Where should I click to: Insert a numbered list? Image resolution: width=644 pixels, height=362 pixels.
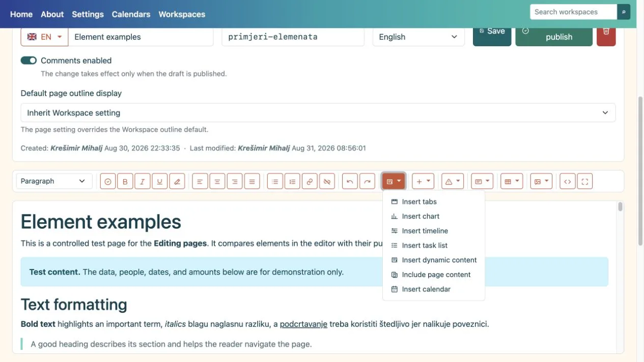[292, 182]
